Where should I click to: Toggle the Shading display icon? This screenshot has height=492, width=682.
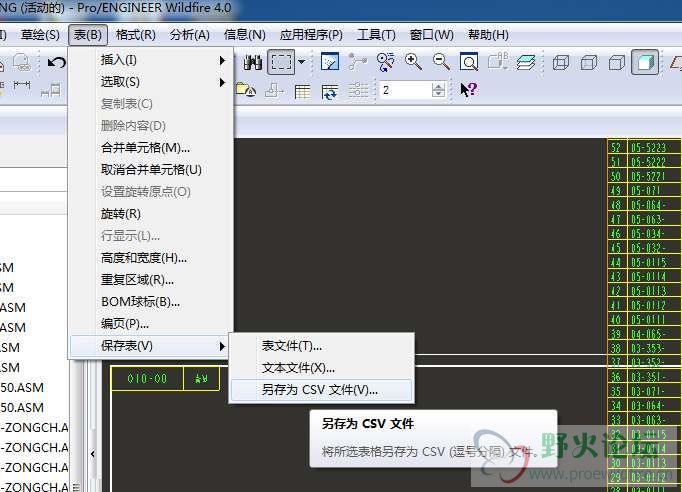(645, 63)
